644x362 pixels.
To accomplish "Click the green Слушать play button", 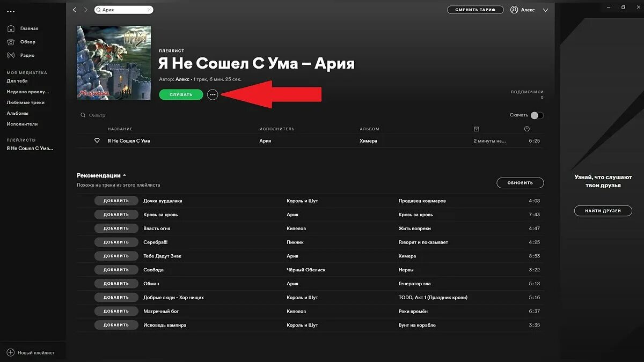I will point(181,94).
